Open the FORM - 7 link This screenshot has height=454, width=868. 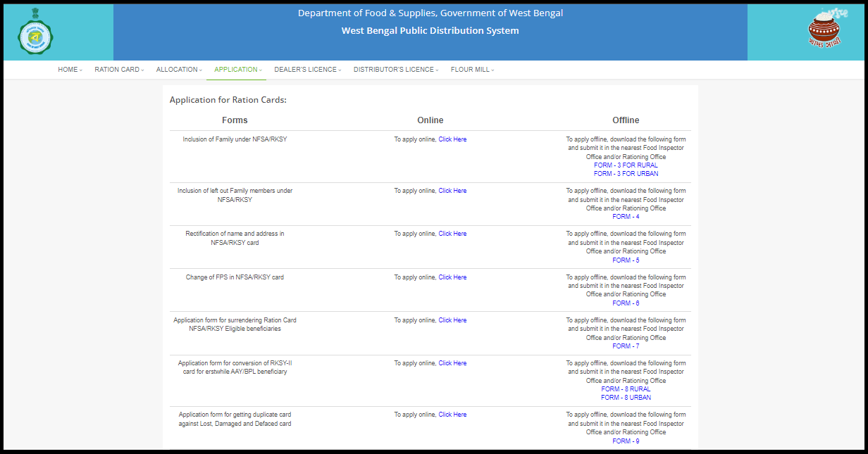point(626,346)
